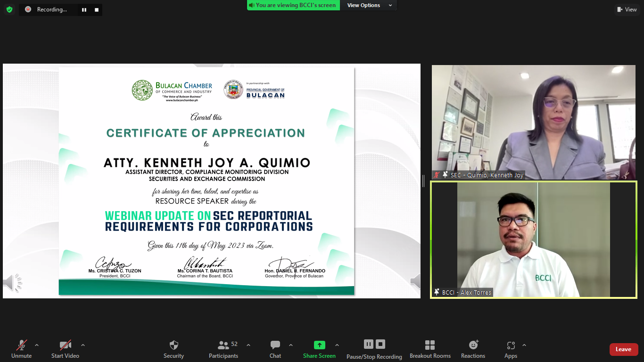Viewport: 644px width, 362px height.
Task: Select Kenneth Joy Quimio's video tile
Action: 534,122
